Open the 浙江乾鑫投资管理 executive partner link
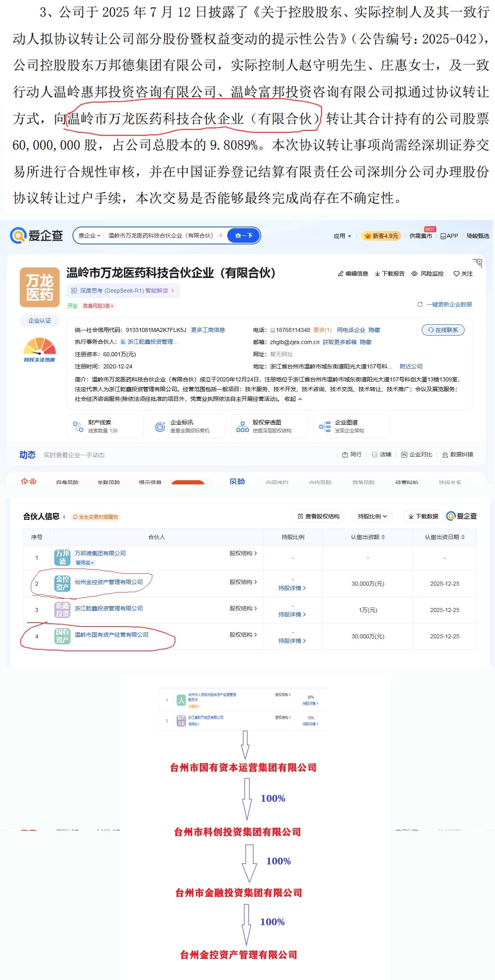 153,342
